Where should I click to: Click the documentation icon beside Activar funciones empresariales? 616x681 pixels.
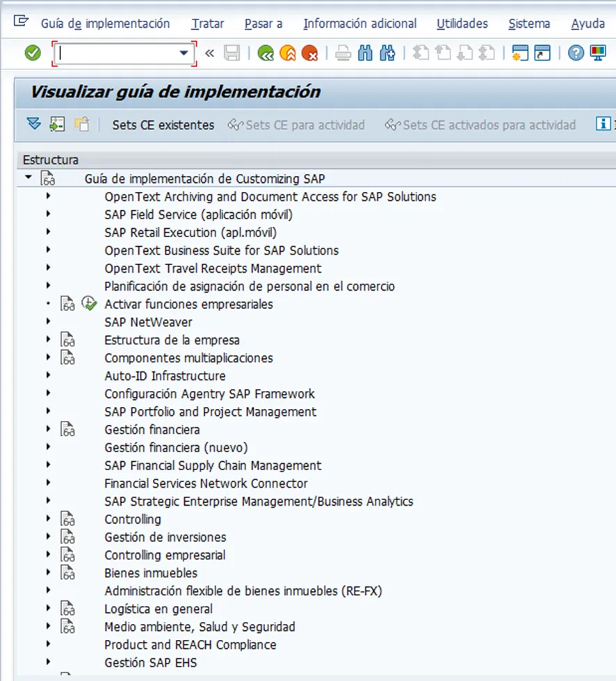pyautogui.click(x=67, y=303)
